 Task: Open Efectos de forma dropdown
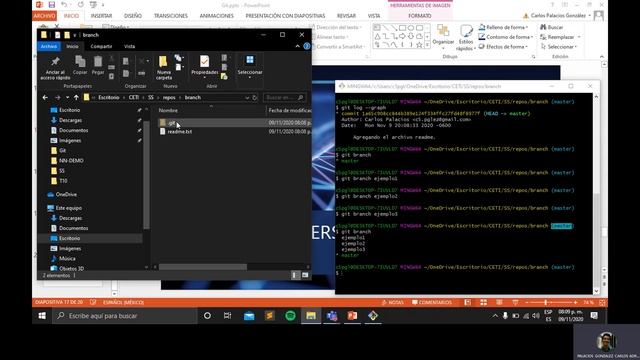pos(504,47)
